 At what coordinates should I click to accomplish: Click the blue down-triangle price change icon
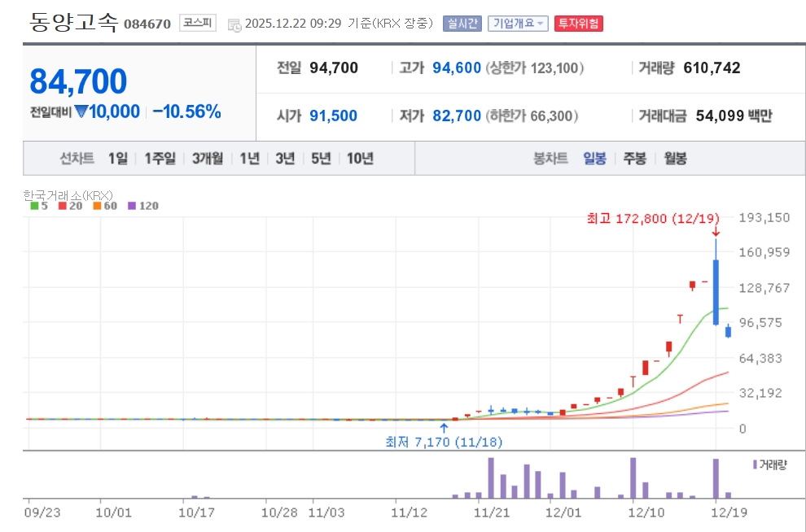click(x=81, y=112)
